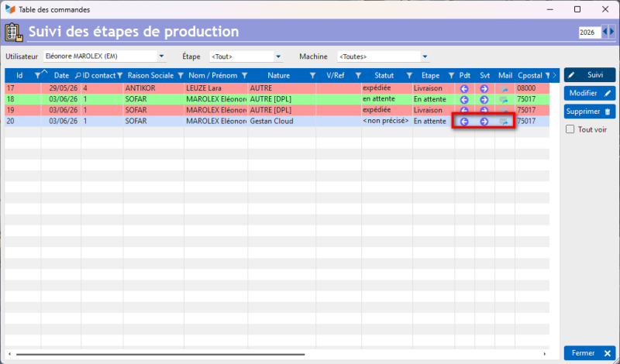Image resolution: width=620 pixels, height=364 pixels.
Task: Click the 29/05/26 date cell
Action: tap(61, 88)
